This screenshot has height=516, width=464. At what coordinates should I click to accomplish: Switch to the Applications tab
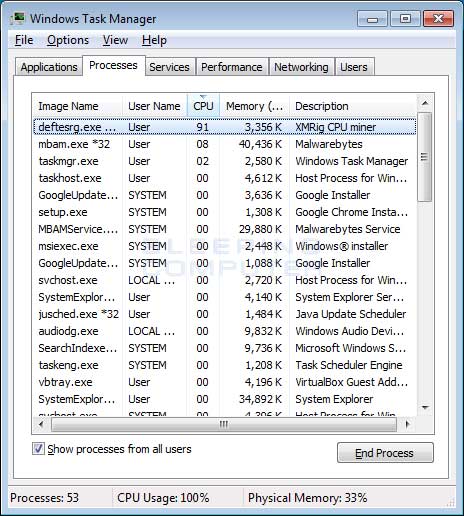[x=49, y=67]
